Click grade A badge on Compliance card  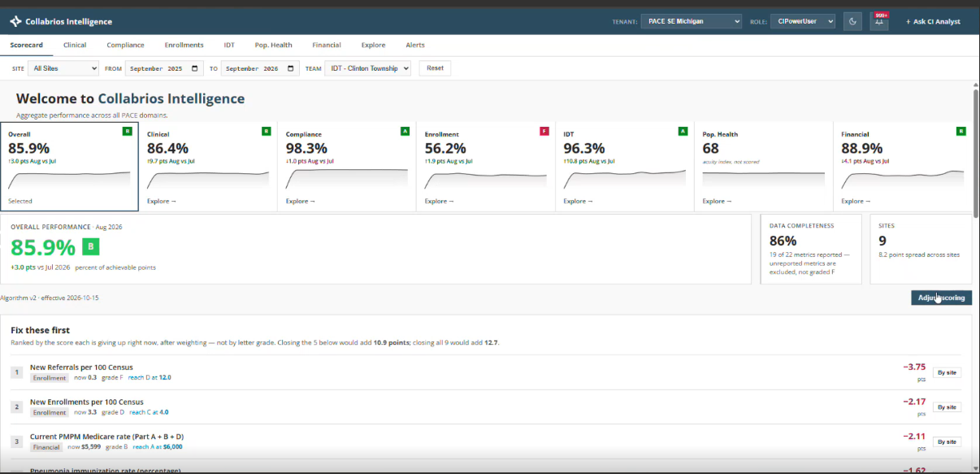click(x=405, y=131)
